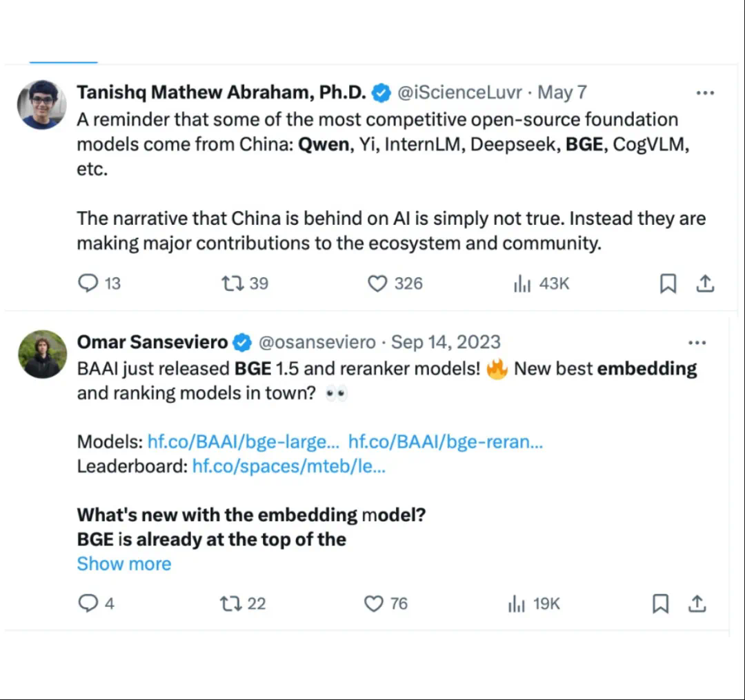745x700 pixels.
Task: Bookmark Tanishq Mathew Abraham's tweet
Action: [x=668, y=283]
